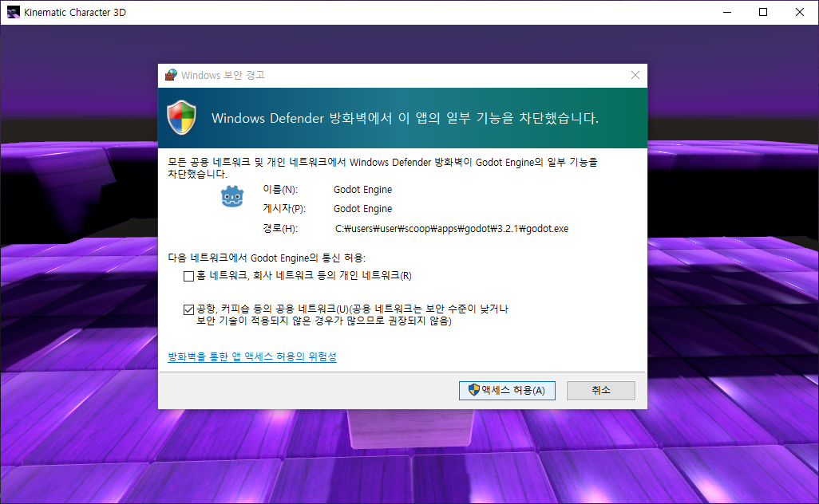Click the Kinematic Character 3D window icon
Viewport: 819px width, 504px height.
13,12
